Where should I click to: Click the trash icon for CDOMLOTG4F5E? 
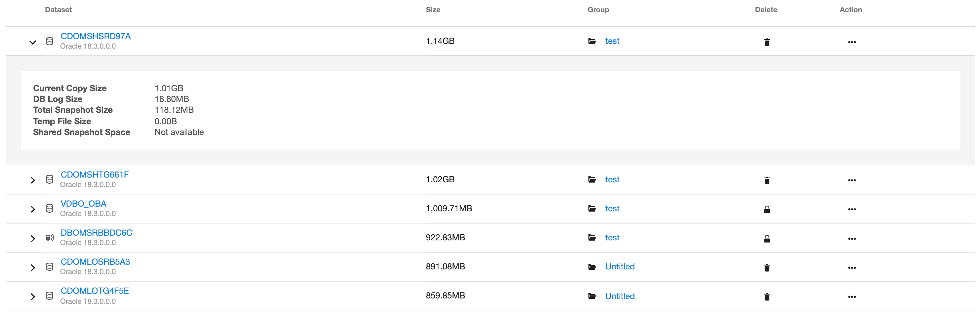pyautogui.click(x=767, y=296)
